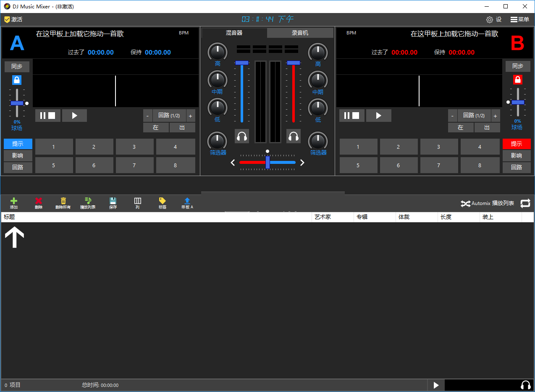Click the Deck A blue volume fader
Screen dimensions: 535x392
pyautogui.click(x=242, y=63)
